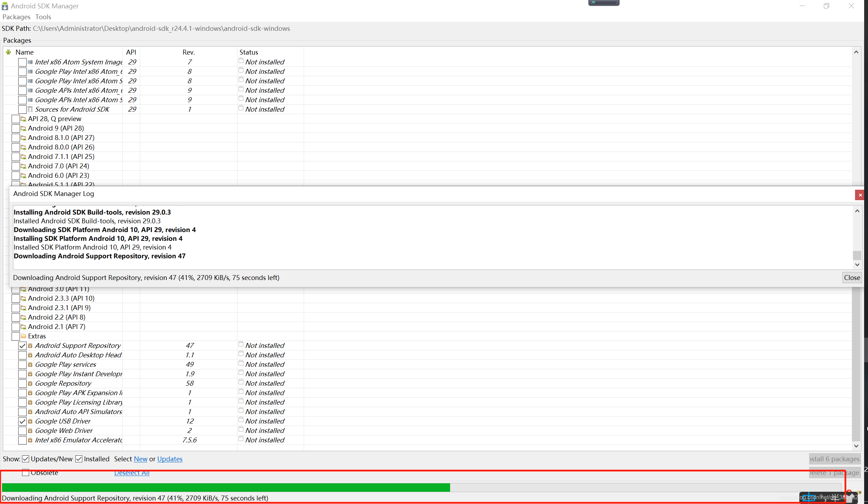The height and width of the screenshot is (504, 868).
Task: Select log line 'Installed Android SDK Build-tools, revision 29.0.3'
Action: (x=87, y=221)
